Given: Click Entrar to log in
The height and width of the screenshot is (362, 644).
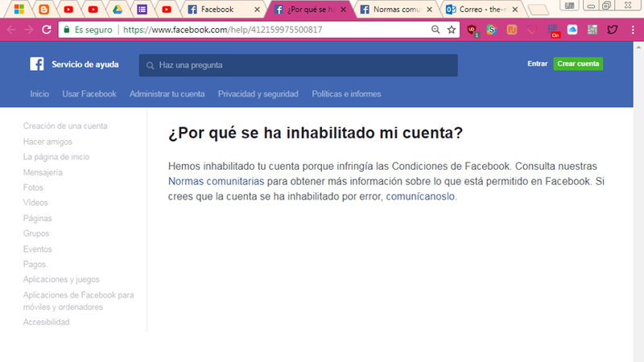Looking at the screenshot, I should [537, 64].
